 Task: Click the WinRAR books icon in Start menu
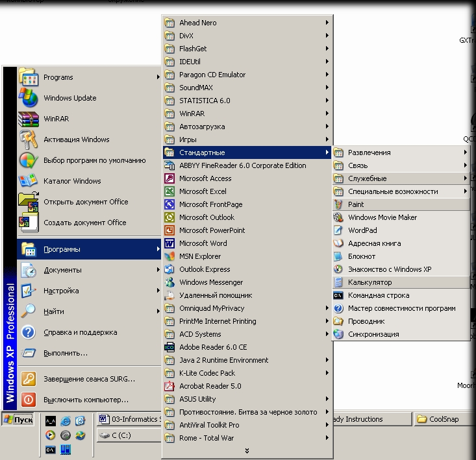coord(28,119)
